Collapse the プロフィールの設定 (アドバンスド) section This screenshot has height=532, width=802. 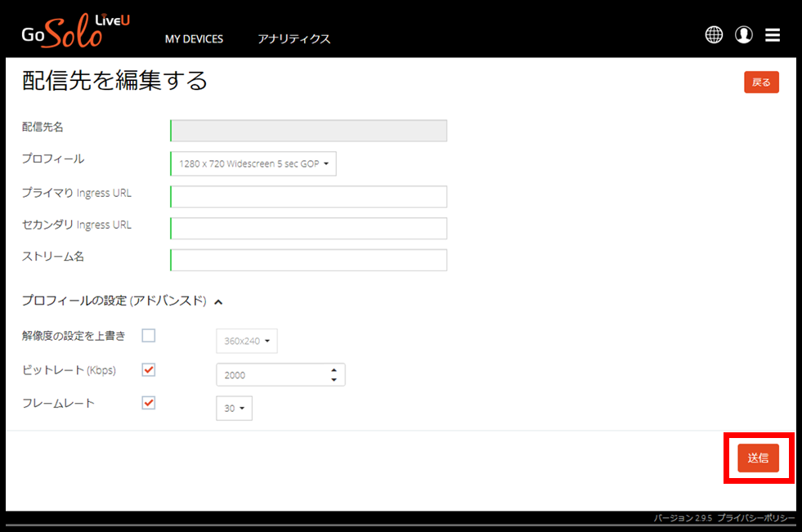pyautogui.click(x=218, y=302)
